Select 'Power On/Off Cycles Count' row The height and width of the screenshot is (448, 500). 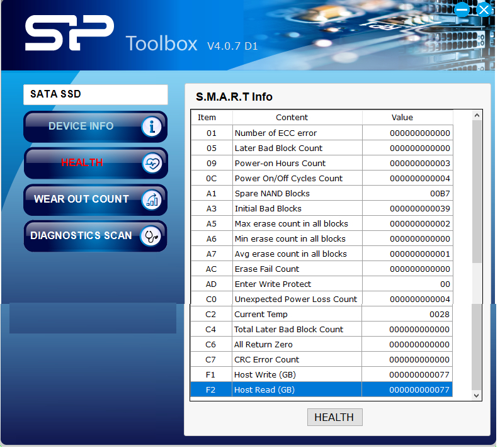click(322, 179)
